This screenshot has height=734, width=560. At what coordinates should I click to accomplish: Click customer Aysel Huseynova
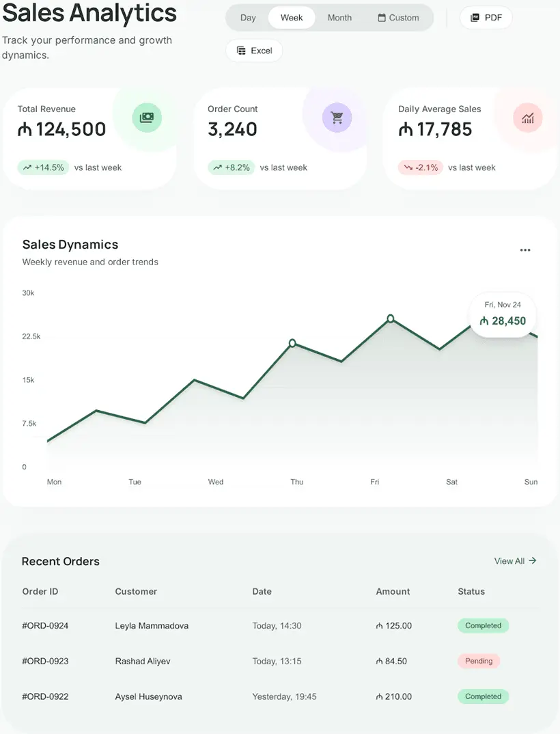(148, 696)
